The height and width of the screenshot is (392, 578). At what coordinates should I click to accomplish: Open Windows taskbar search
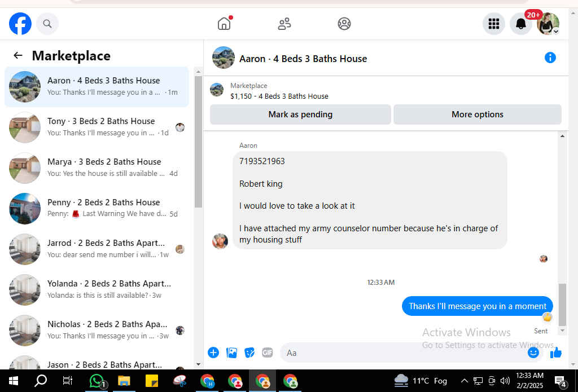tap(41, 381)
